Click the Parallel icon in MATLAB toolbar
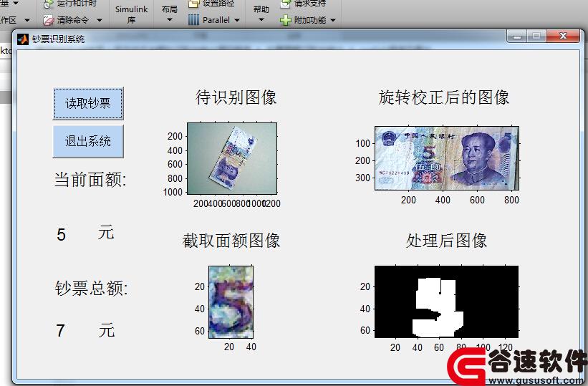 [x=193, y=20]
